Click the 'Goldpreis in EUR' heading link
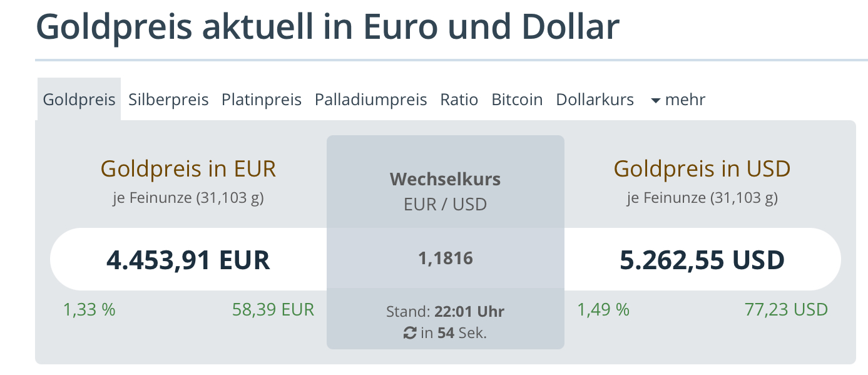The height and width of the screenshot is (375, 868). click(188, 168)
